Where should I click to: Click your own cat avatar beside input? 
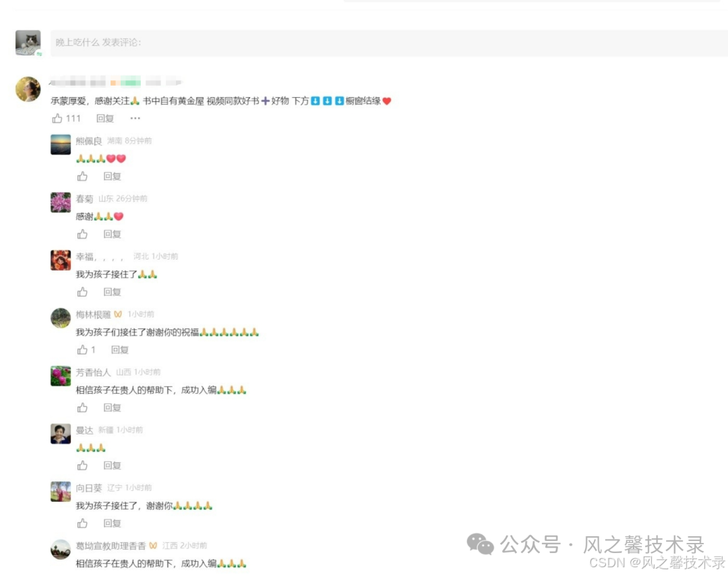[x=28, y=42]
